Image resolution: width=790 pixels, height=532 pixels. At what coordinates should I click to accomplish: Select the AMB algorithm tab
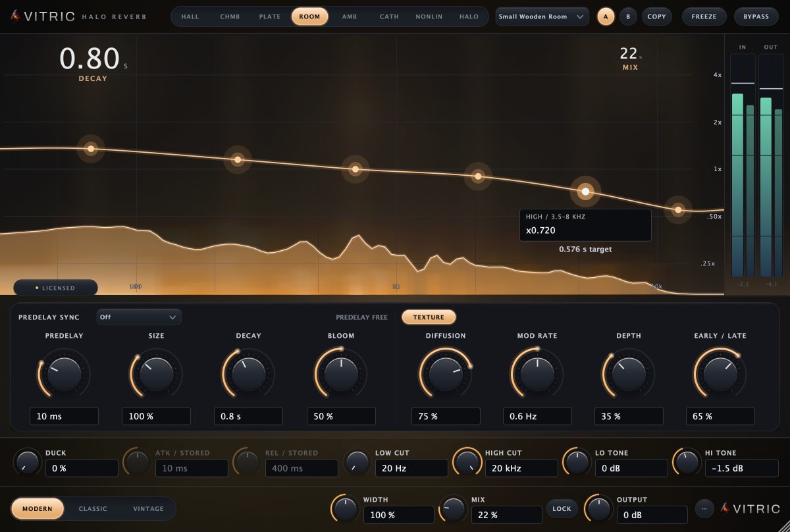(x=350, y=16)
